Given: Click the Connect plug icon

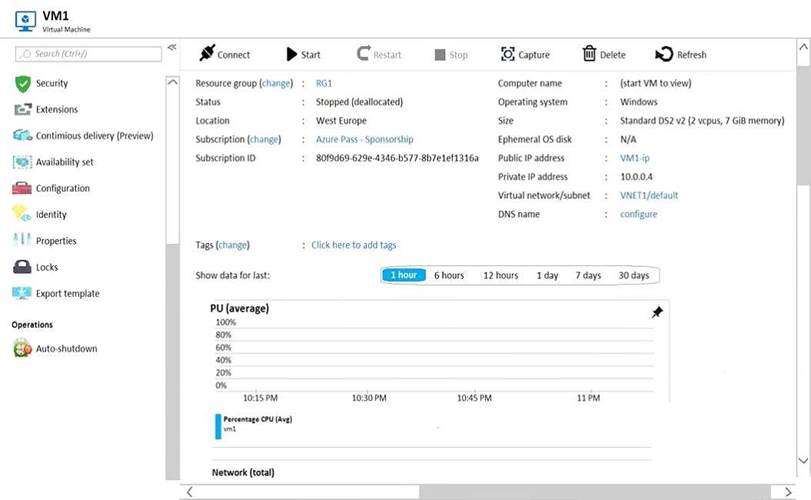Looking at the screenshot, I should click(207, 54).
